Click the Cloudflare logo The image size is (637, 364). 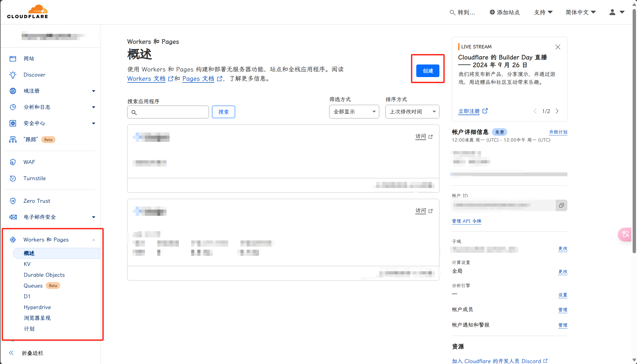pos(27,12)
